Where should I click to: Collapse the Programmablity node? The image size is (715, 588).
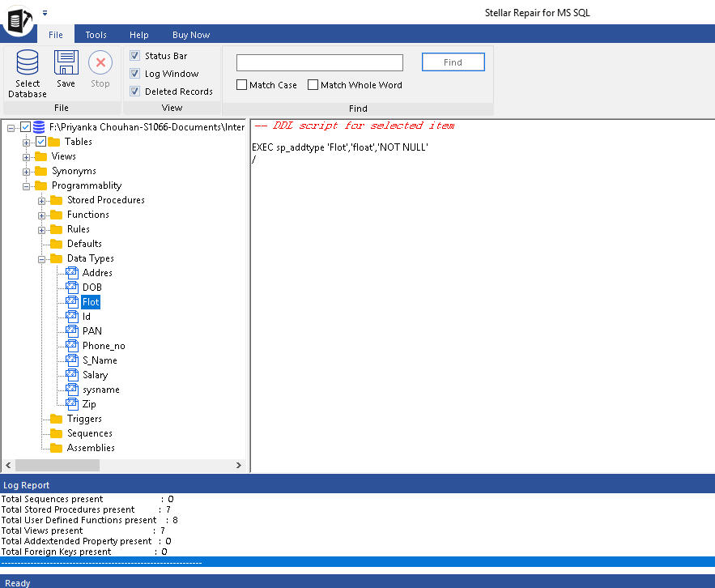pos(26,186)
